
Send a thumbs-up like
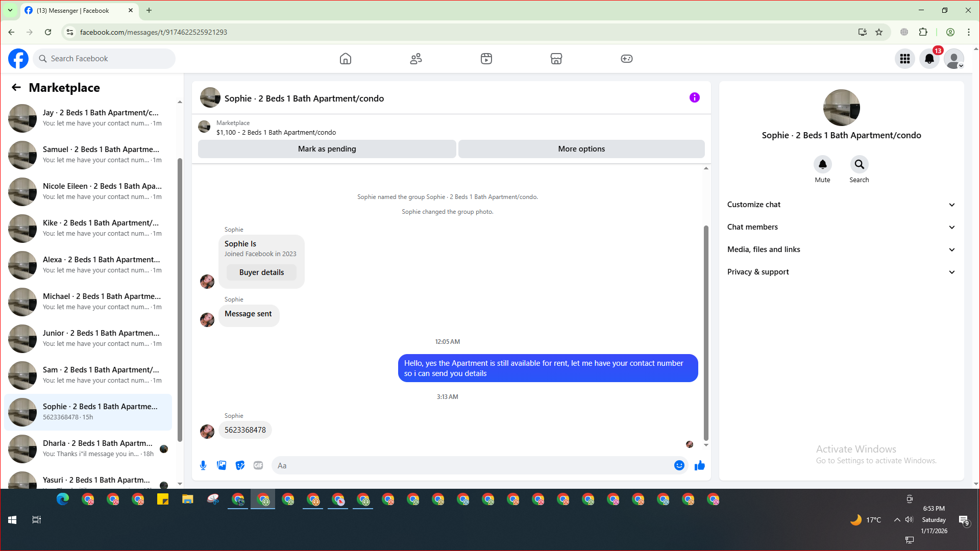tap(700, 465)
